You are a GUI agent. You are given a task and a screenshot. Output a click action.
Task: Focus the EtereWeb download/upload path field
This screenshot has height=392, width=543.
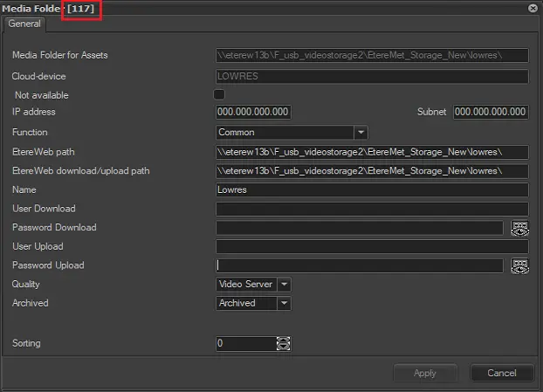click(x=372, y=171)
